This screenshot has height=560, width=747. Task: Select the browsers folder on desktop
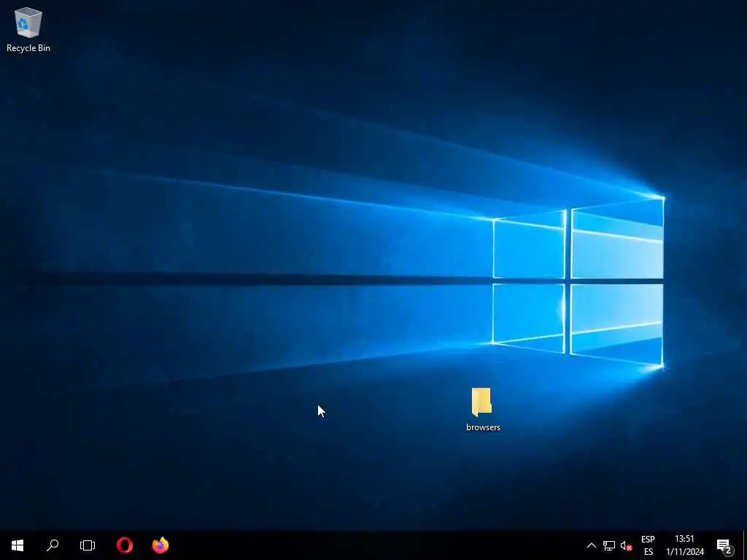(x=482, y=408)
